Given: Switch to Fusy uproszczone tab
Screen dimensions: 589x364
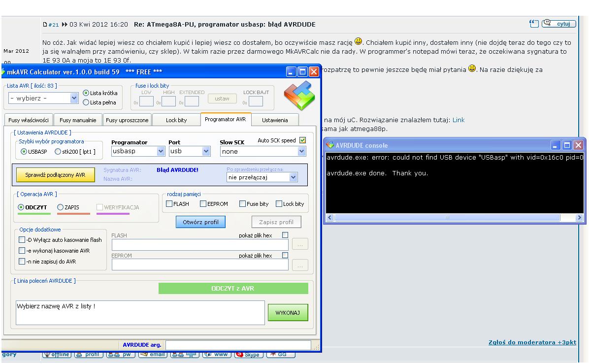Looking at the screenshot, I should point(127,120).
